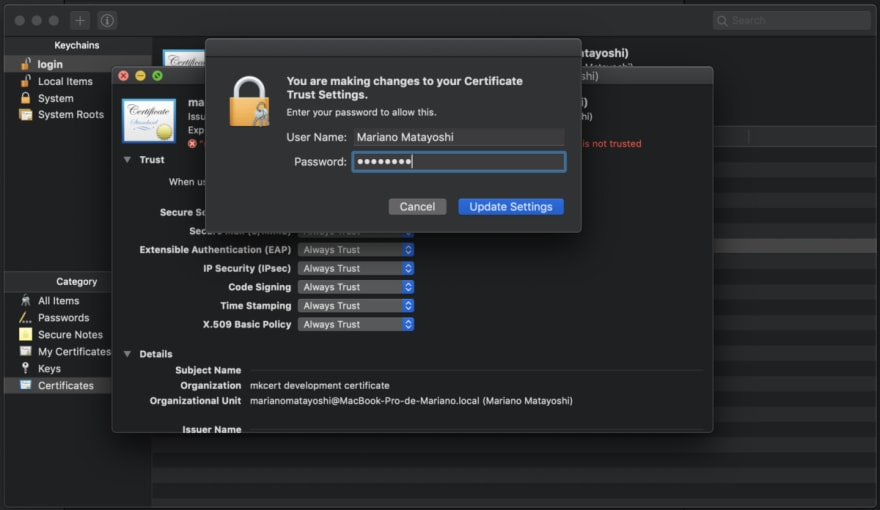880x510 pixels.
Task: Open IP Security (IPsec) trust dropdown
Action: [356, 268]
